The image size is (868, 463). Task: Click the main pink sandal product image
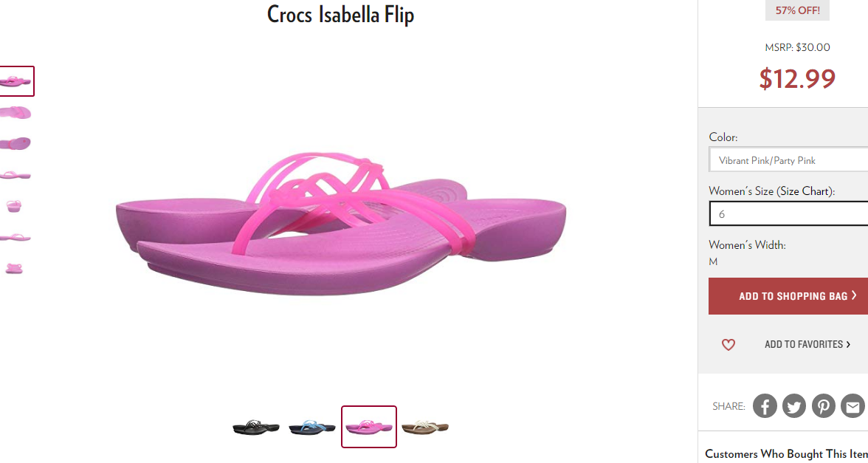[x=340, y=226]
